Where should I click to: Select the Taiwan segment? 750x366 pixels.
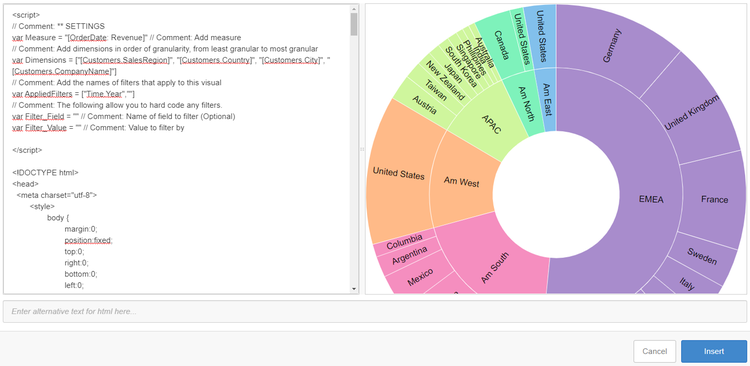pyautogui.click(x=436, y=90)
